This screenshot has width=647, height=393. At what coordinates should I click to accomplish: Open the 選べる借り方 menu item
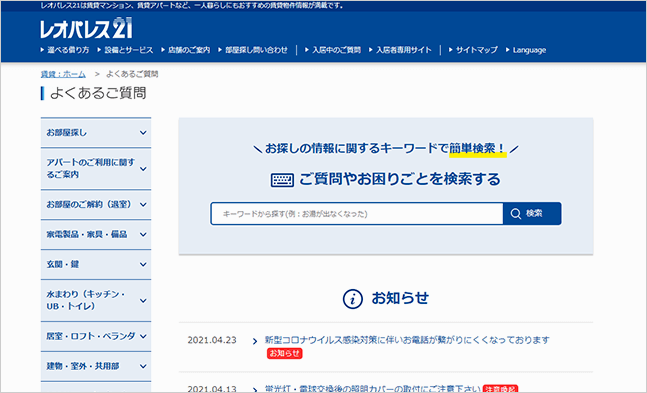(65, 50)
